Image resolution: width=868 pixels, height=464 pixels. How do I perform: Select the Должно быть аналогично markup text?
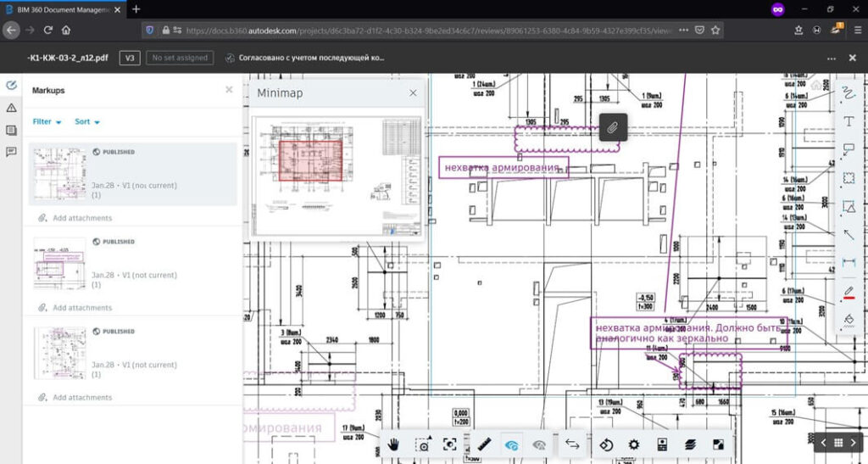[688, 333]
